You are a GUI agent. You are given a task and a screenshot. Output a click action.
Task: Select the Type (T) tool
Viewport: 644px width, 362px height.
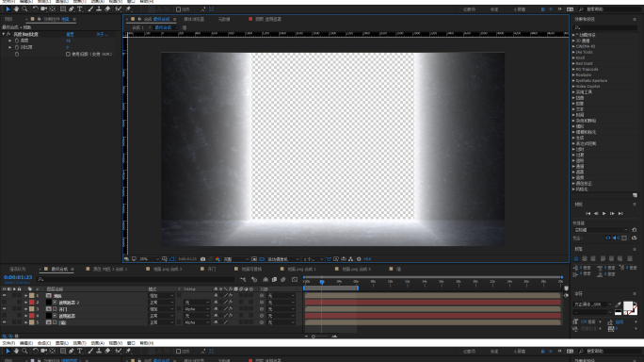pos(80,8)
